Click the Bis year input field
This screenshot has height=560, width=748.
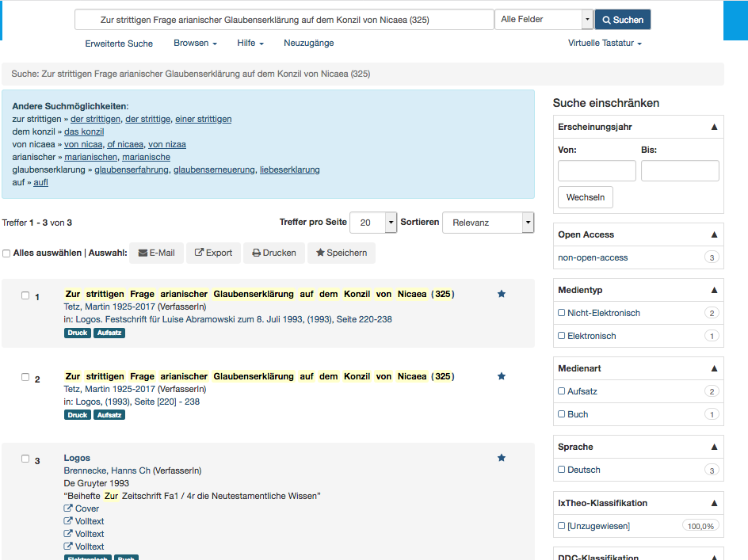pyautogui.click(x=680, y=171)
